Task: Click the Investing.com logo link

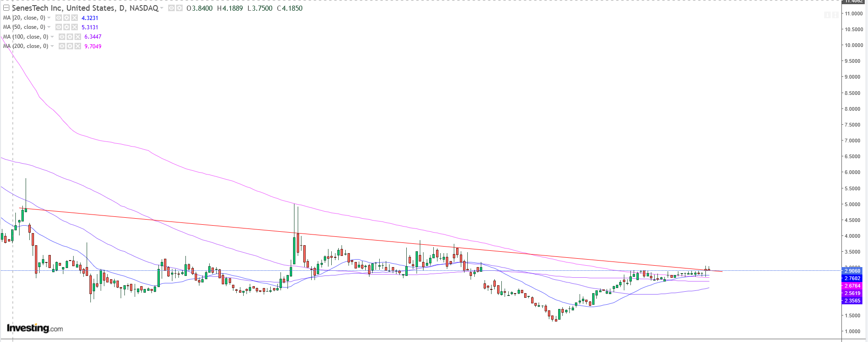Action: pyautogui.click(x=34, y=328)
